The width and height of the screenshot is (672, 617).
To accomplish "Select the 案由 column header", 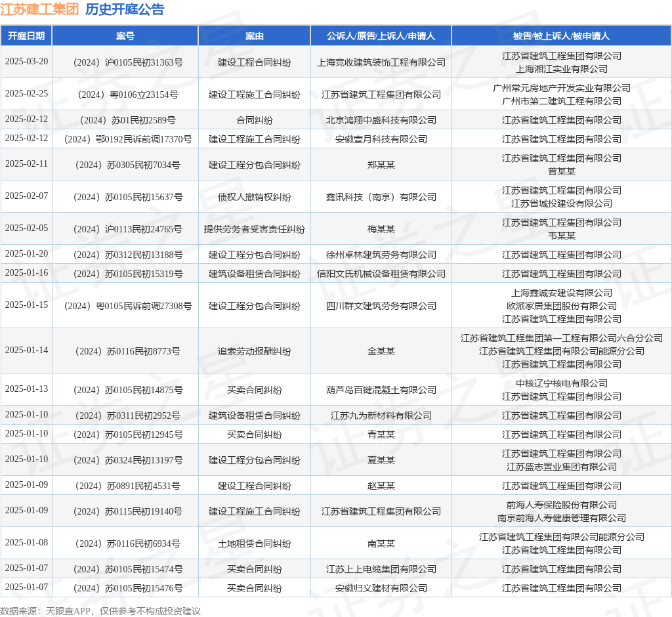I will [254, 36].
